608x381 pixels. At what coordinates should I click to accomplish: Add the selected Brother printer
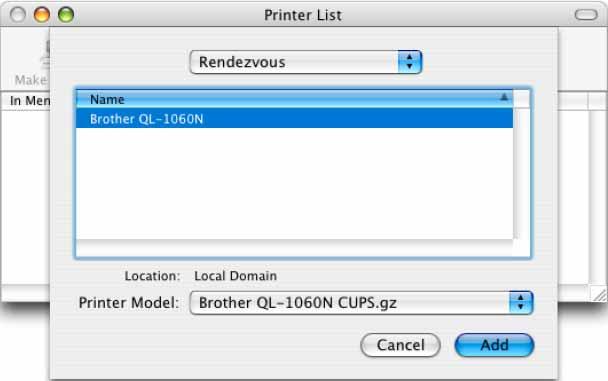click(494, 345)
